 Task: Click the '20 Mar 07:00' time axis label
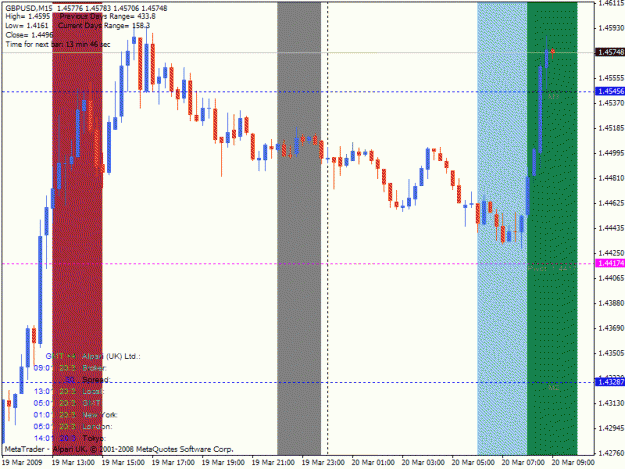pyautogui.click(x=523, y=463)
